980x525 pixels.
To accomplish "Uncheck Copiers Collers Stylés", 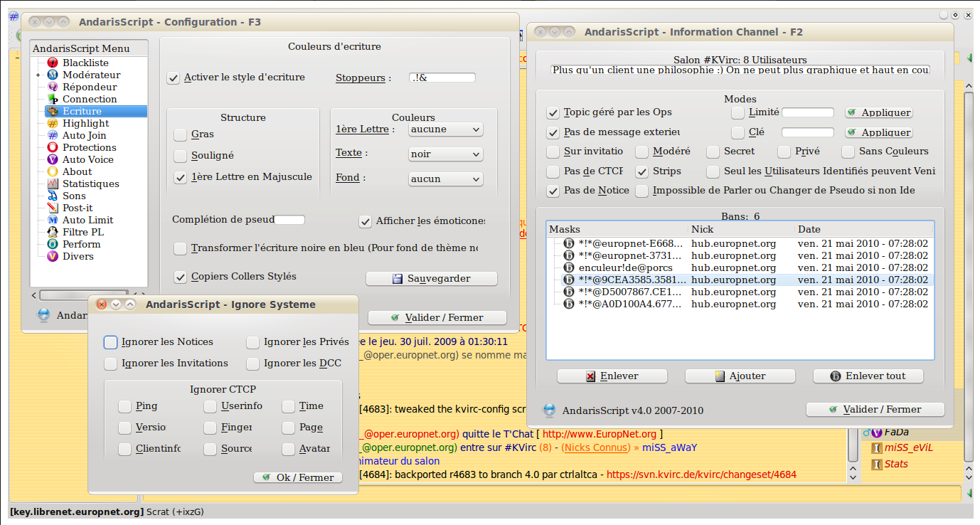I will point(181,277).
